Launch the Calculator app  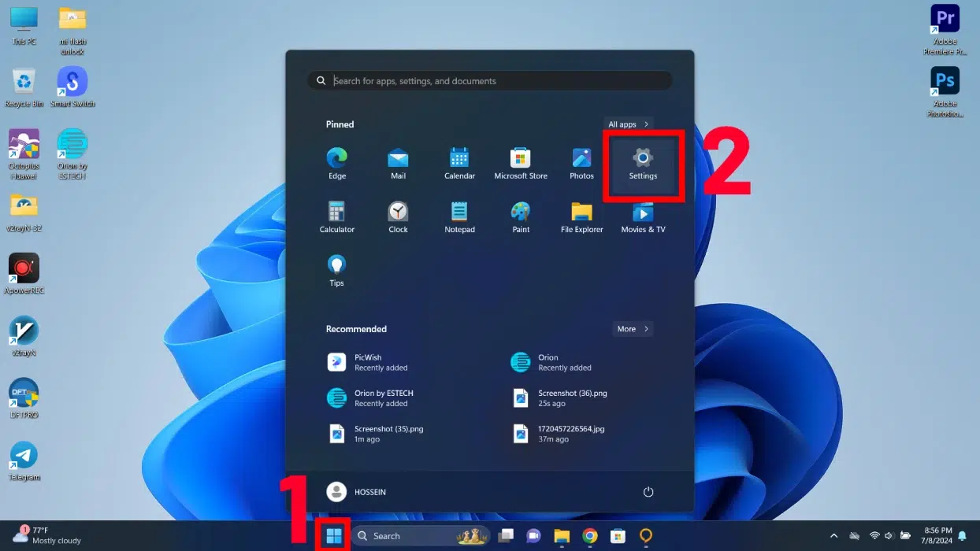(x=337, y=217)
